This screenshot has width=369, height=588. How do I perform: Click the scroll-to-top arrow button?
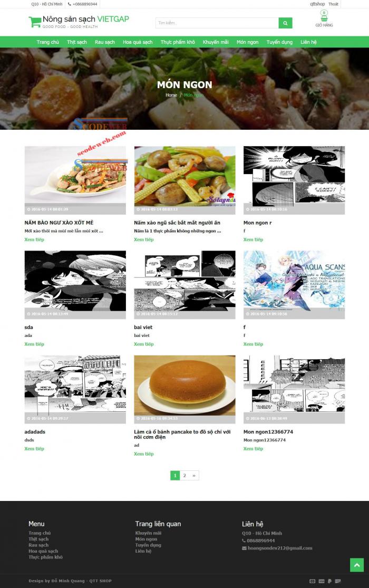tap(357, 565)
